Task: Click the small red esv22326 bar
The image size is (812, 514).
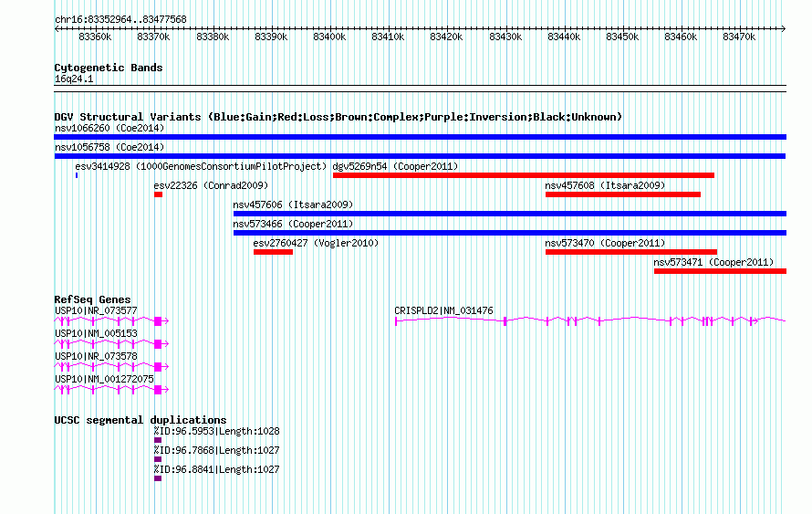Action: pos(158,194)
